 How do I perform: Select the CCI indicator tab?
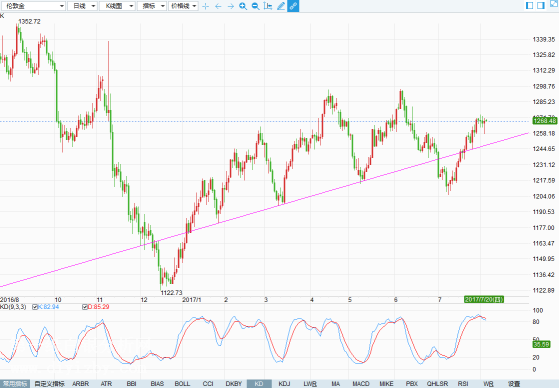point(208,384)
